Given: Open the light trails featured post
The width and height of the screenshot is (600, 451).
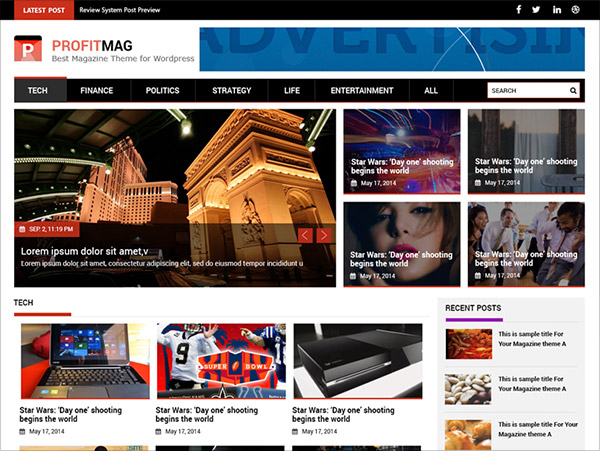Looking at the screenshot, I should tap(402, 151).
